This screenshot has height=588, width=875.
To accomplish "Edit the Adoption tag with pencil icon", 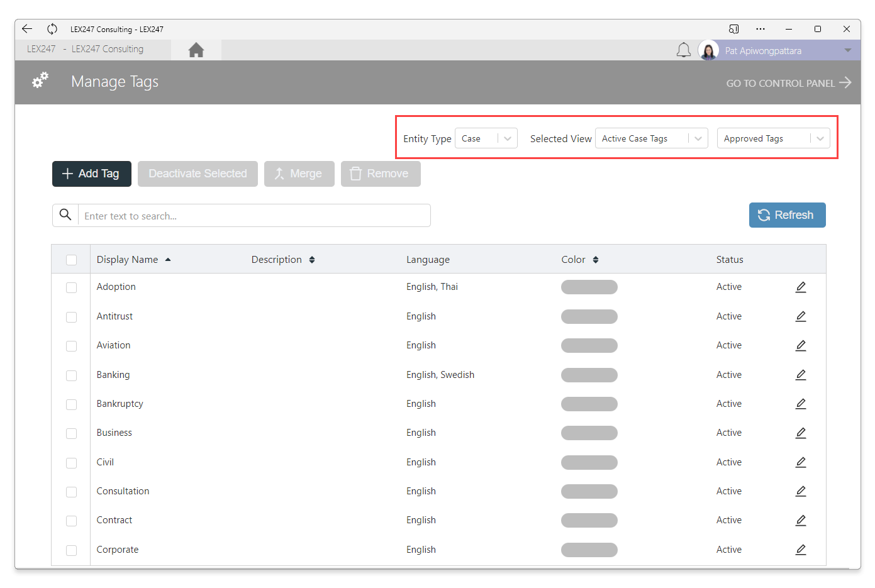I will point(800,287).
